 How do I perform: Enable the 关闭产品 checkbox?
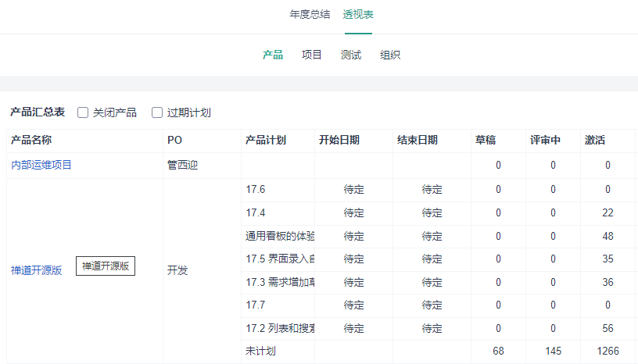tap(83, 112)
